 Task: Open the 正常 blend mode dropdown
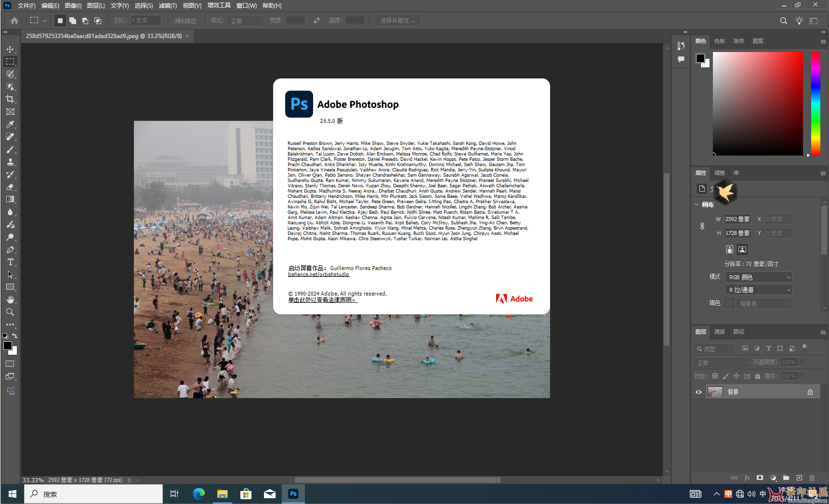(x=721, y=362)
